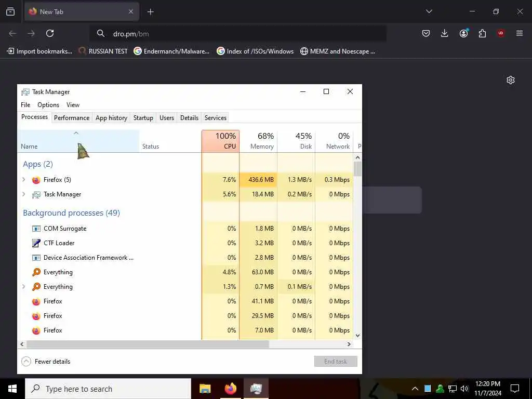This screenshot has height=399, width=532.
Task: Reload the page in Firefox
Action: click(50, 33)
